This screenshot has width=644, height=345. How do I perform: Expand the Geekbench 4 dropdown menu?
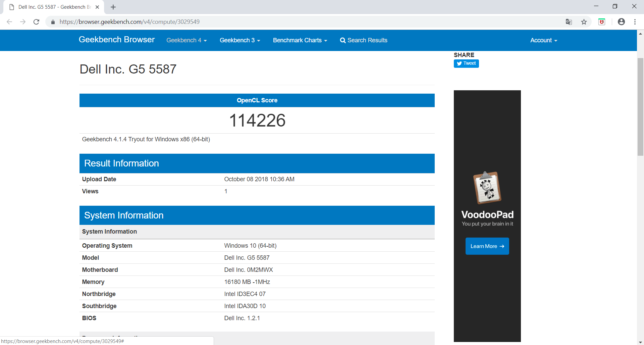186,40
